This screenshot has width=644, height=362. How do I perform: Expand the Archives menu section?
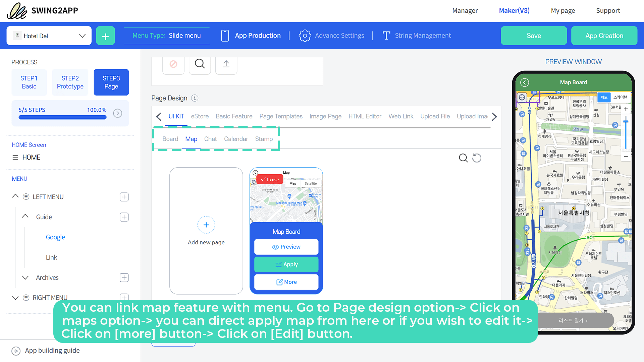25,278
